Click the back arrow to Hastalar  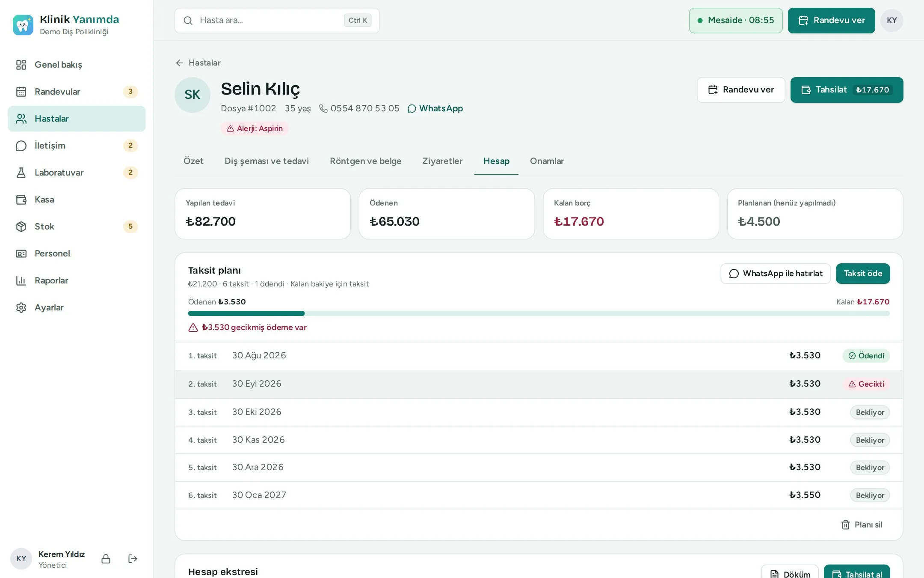[179, 63]
